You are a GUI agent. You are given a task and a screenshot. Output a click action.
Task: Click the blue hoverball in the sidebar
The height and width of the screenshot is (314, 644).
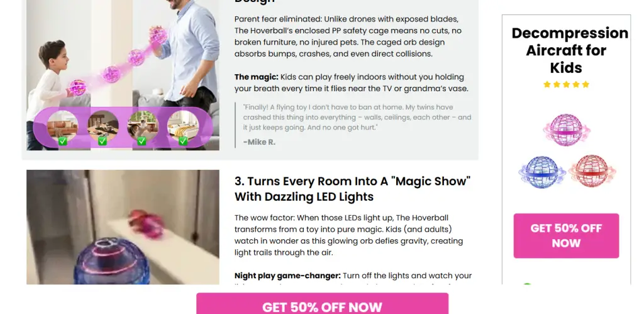[541, 172]
